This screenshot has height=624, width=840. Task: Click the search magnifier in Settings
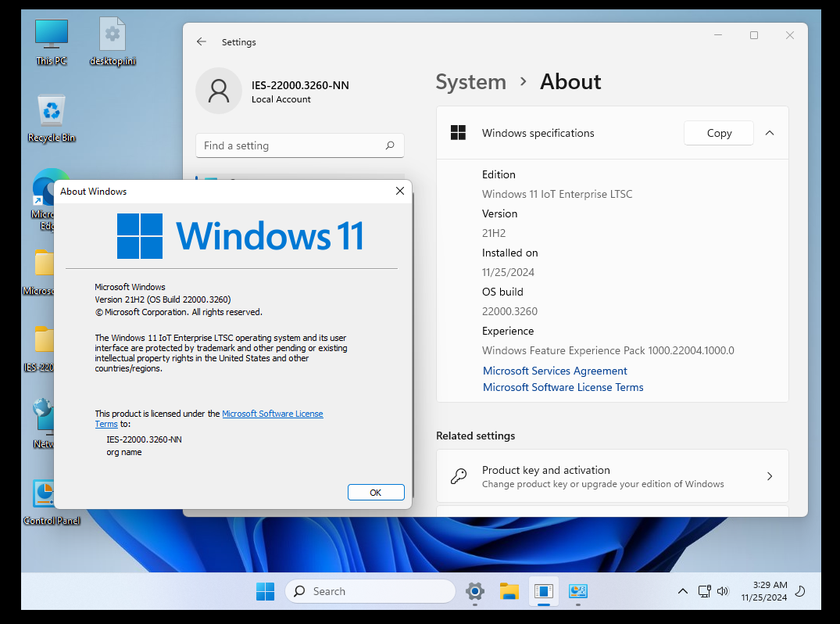pos(390,145)
